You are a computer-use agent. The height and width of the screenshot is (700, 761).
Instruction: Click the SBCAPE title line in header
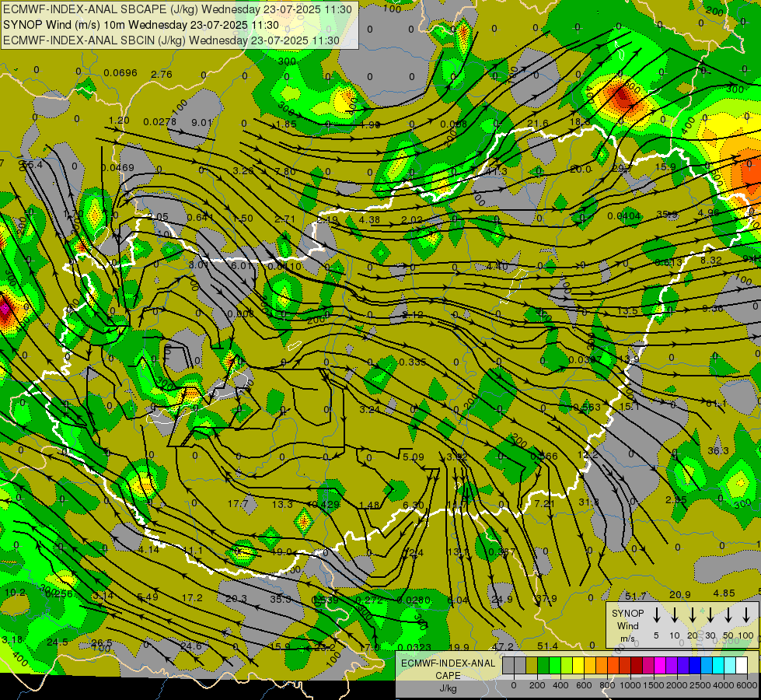[177, 9]
